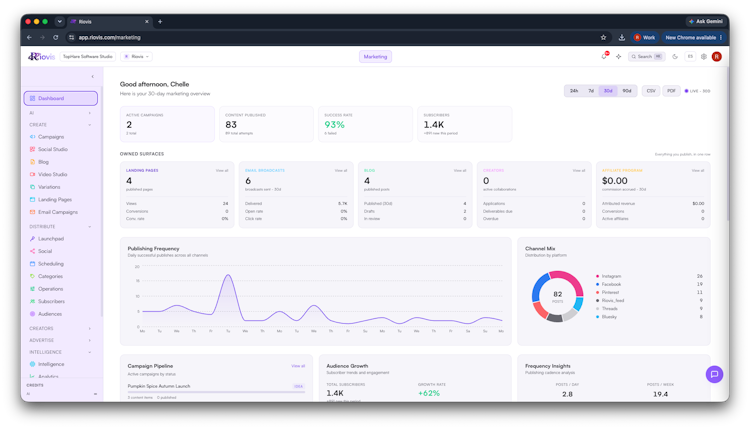The image size is (750, 429).
Task: Open Dashboard in the sidebar
Action: click(61, 98)
